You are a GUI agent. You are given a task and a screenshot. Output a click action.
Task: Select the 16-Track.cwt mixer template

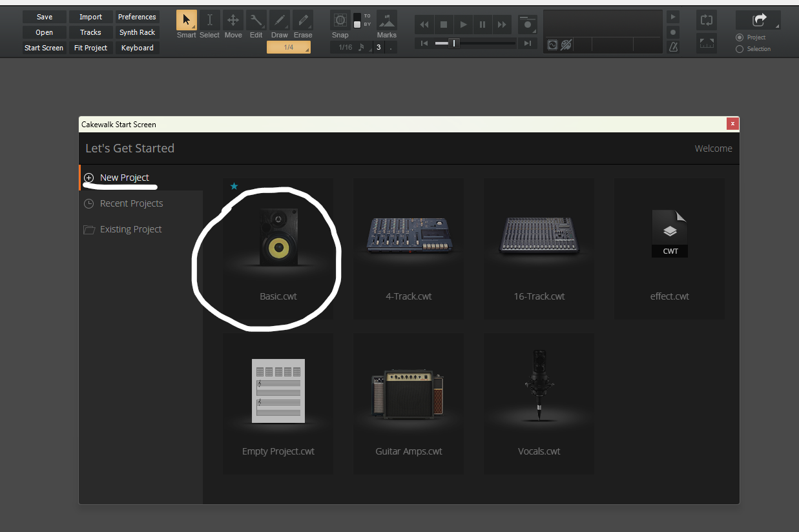[x=539, y=249]
